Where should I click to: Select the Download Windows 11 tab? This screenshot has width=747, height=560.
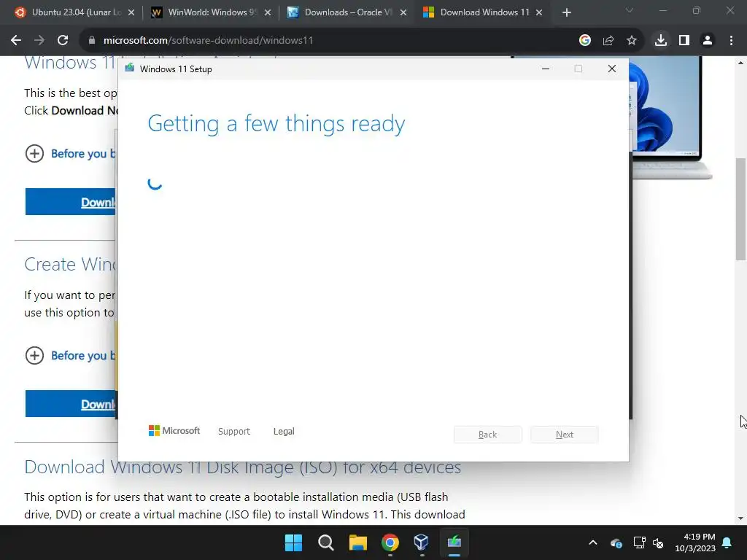484,12
